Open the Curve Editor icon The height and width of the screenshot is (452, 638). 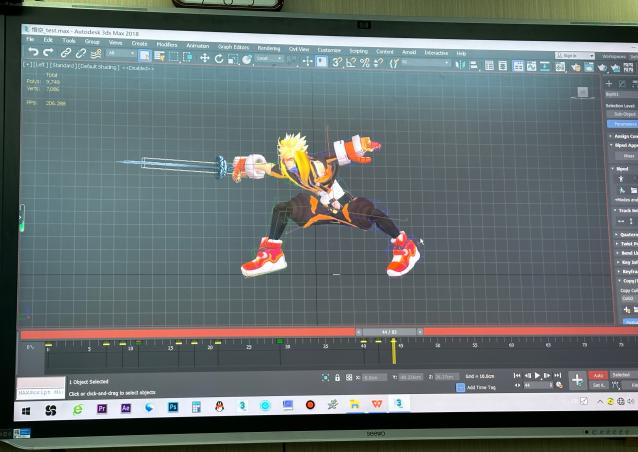click(x=531, y=66)
